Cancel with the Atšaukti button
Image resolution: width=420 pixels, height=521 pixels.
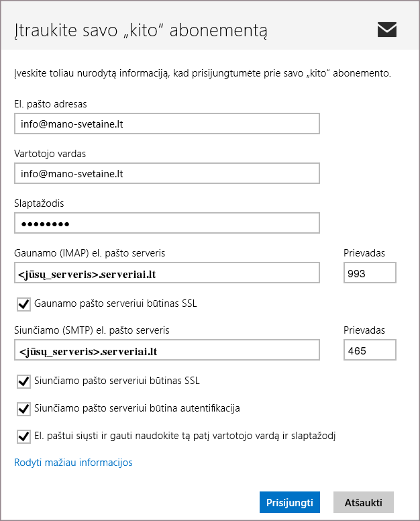[x=363, y=502]
